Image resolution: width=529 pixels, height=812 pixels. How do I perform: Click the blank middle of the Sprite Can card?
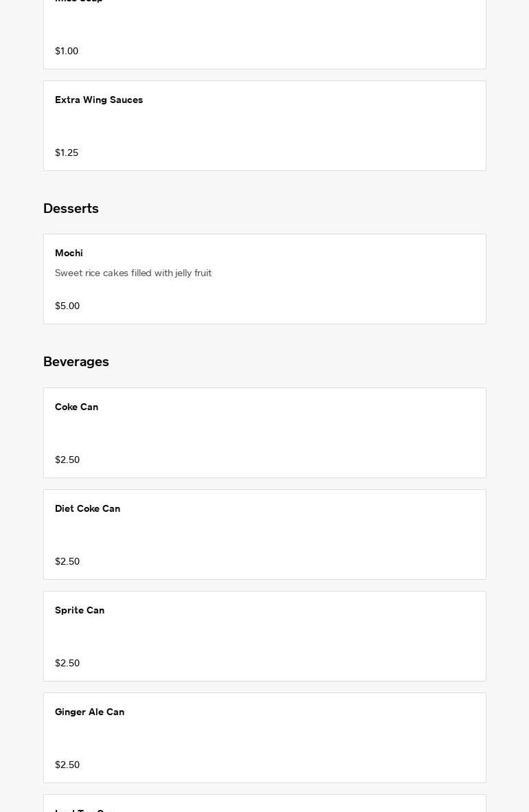(264, 636)
